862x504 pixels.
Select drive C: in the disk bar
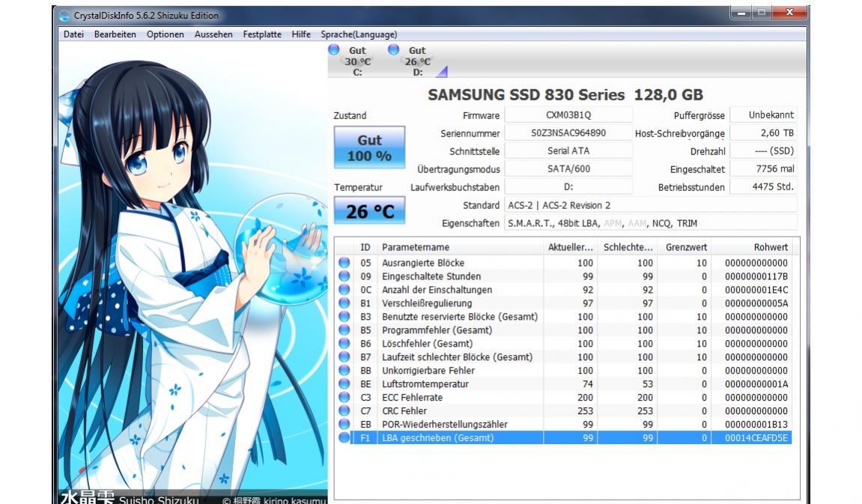(357, 61)
